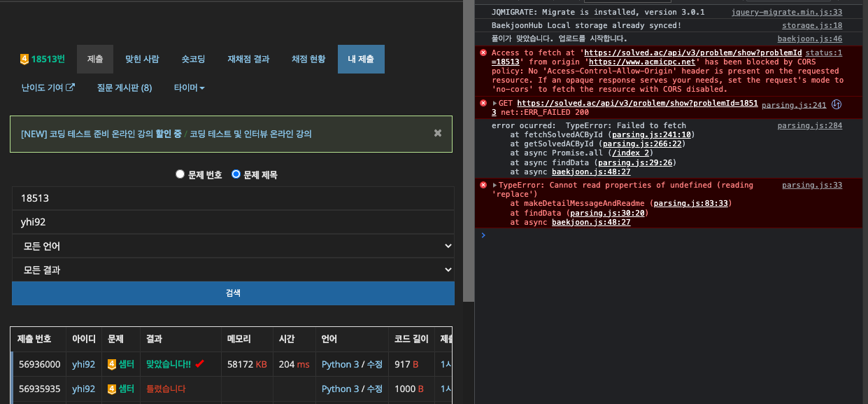Focus the problem field containing 18513
The width and height of the screenshot is (868, 404).
pos(233,198)
